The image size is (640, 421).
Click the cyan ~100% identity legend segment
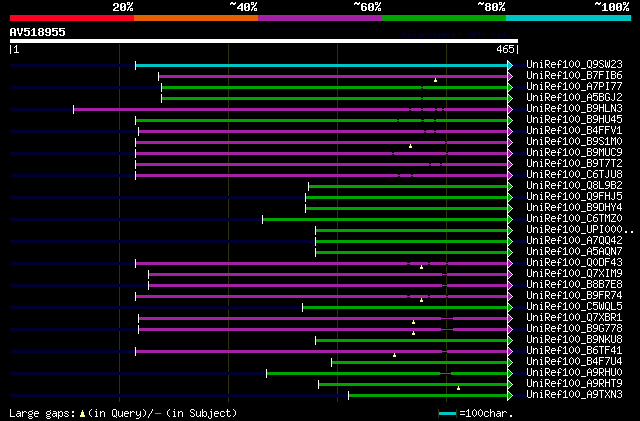(x=569, y=18)
